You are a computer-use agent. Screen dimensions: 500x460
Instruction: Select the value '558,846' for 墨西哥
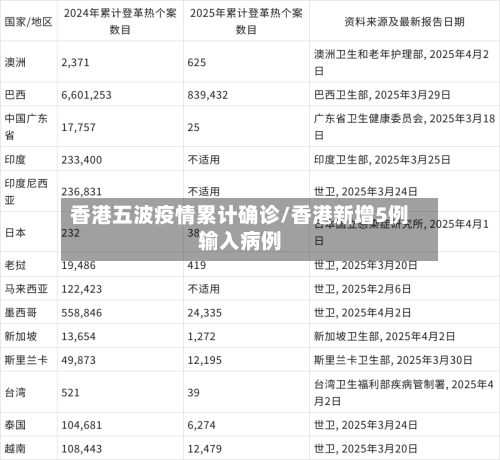[x=82, y=313]
